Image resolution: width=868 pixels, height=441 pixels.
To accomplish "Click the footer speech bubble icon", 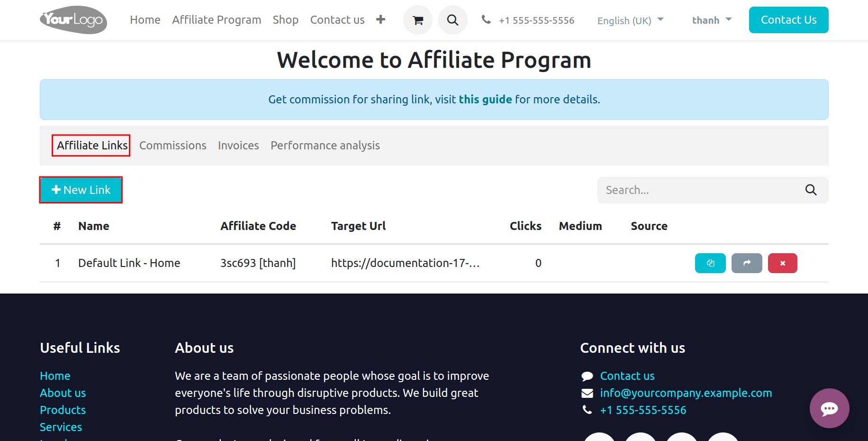I will pyautogui.click(x=587, y=376).
